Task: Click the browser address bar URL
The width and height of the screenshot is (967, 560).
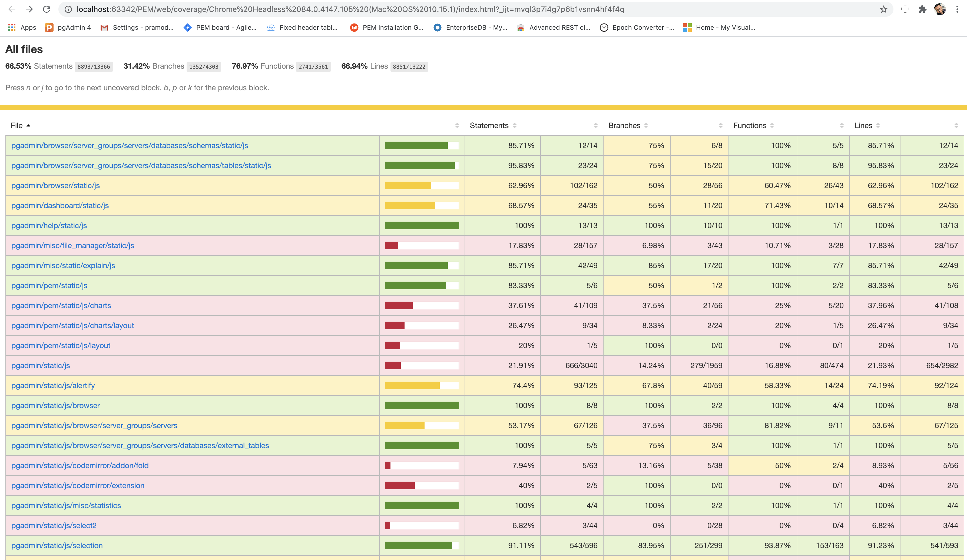Action: (350, 9)
